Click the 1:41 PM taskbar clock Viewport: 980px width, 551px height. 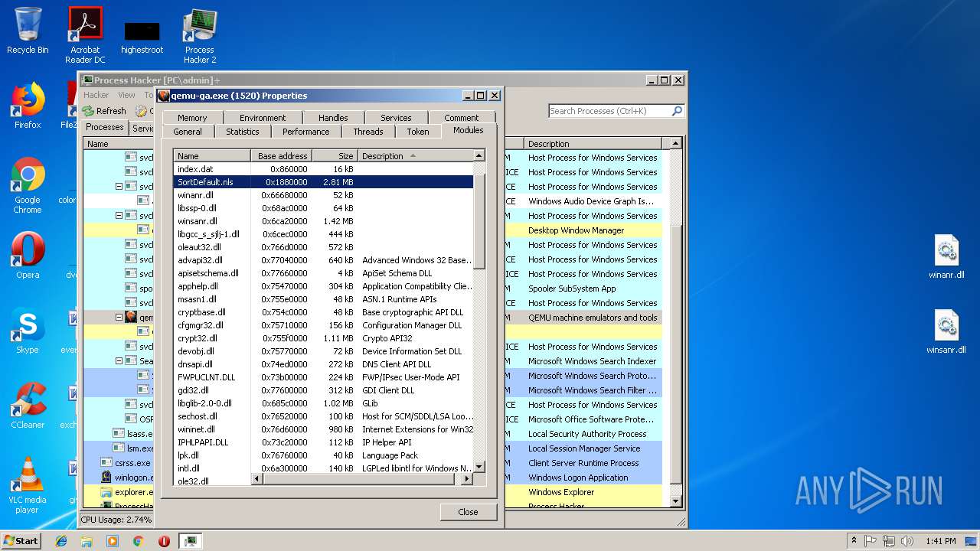click(x=940, y=541)
